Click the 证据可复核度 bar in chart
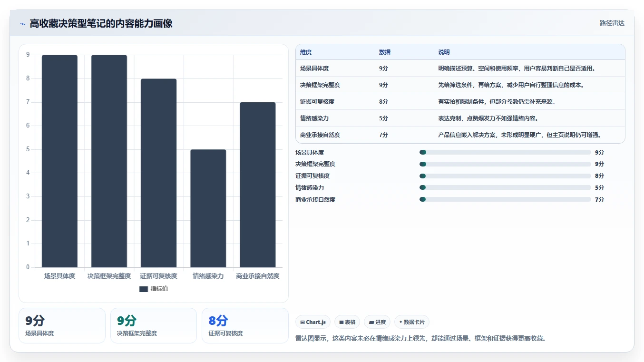The height and width of the screenshot is (362, 644). (158, 173)
